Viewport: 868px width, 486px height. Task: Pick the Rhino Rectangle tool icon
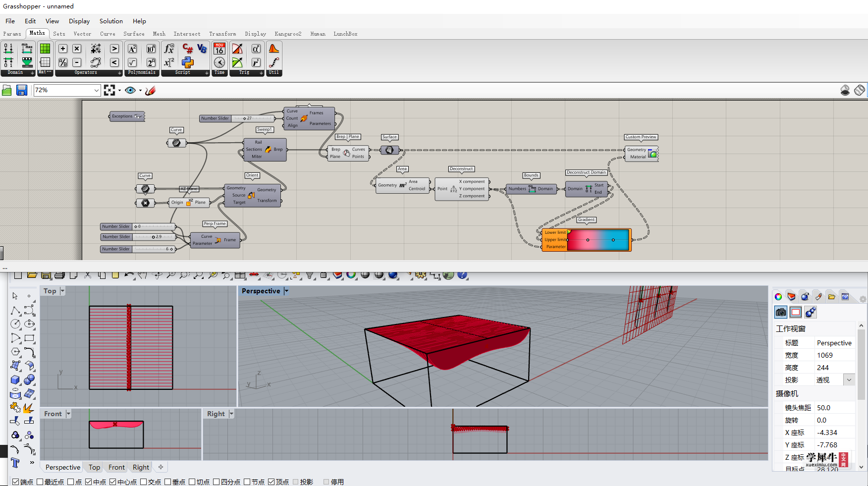coord(29,338)
